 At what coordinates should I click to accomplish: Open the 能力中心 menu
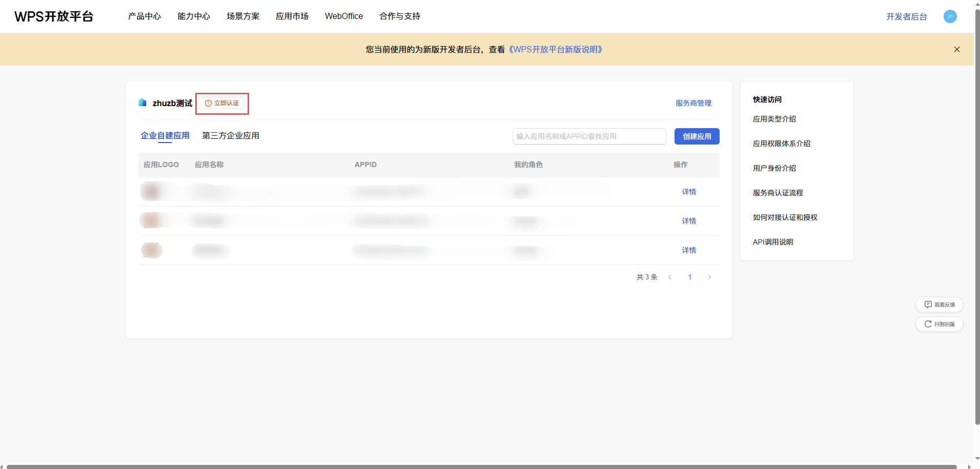193,16
